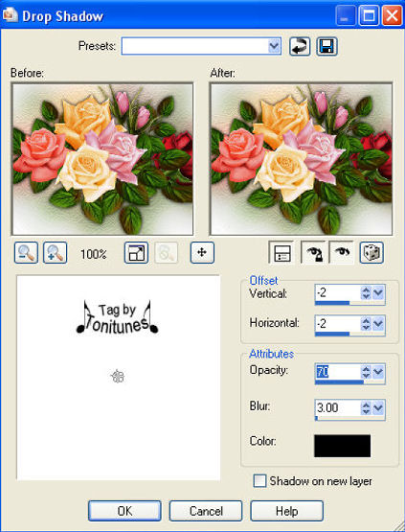Click the Horizontal offset spinner arrows
Viewport: 405px width, 532px height.
pyautogui.click(x=366, y=323)
